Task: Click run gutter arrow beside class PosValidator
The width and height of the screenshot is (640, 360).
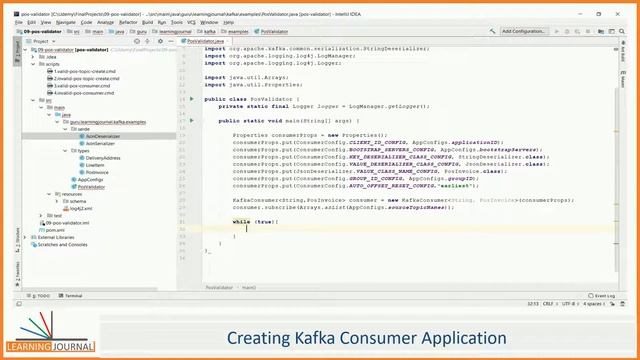Action: click(x=192, y=99)
